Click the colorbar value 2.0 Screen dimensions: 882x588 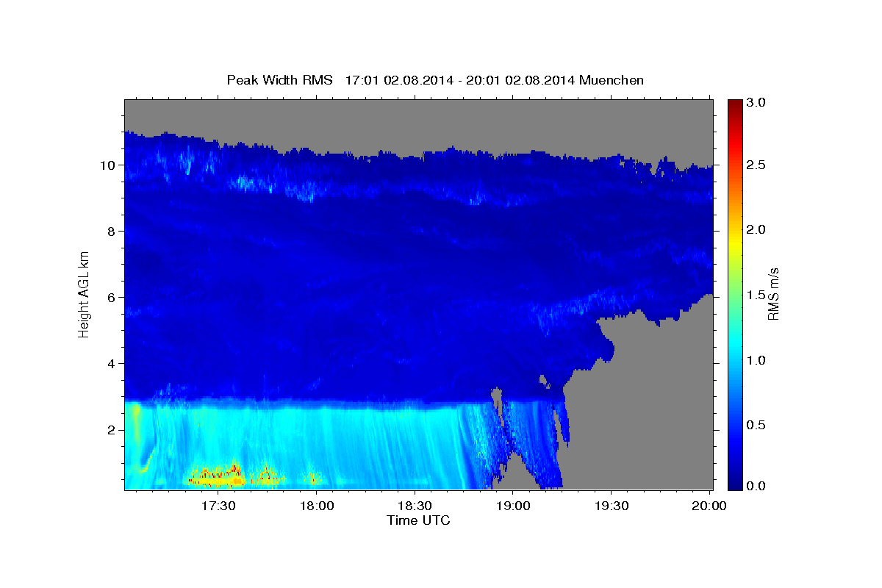click(x=756, y=229)
